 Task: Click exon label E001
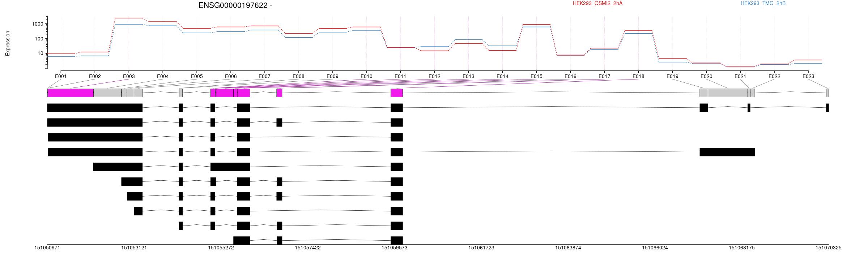(x=61, y=76)
